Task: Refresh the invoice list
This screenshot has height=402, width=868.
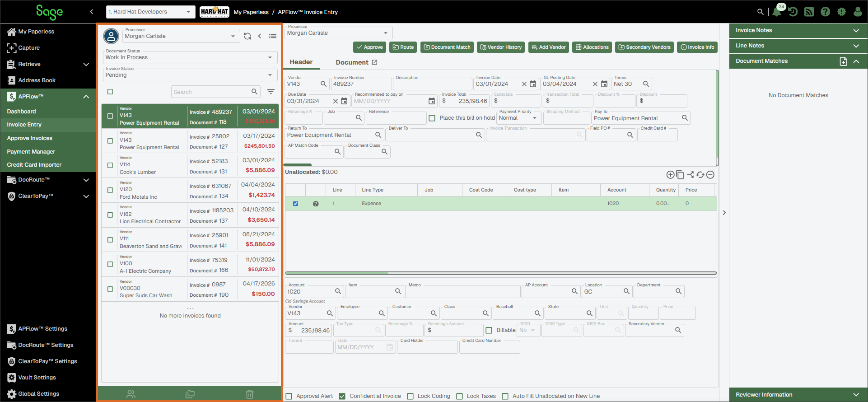Action: [247, 36]
